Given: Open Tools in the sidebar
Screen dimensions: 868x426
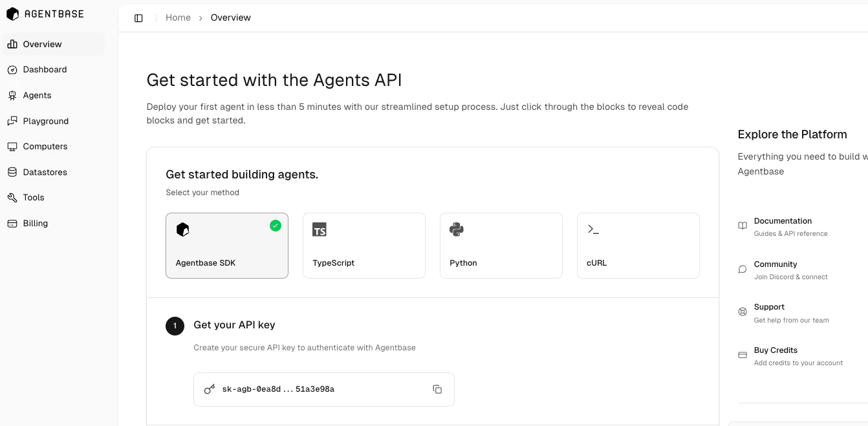Looking at the screenshot, I should tap(54, 198).
